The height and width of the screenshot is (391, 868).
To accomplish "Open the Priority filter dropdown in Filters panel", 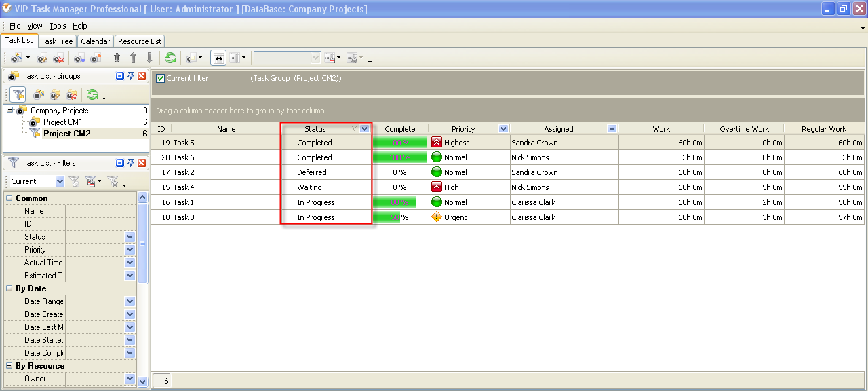I will click(130, 250).
